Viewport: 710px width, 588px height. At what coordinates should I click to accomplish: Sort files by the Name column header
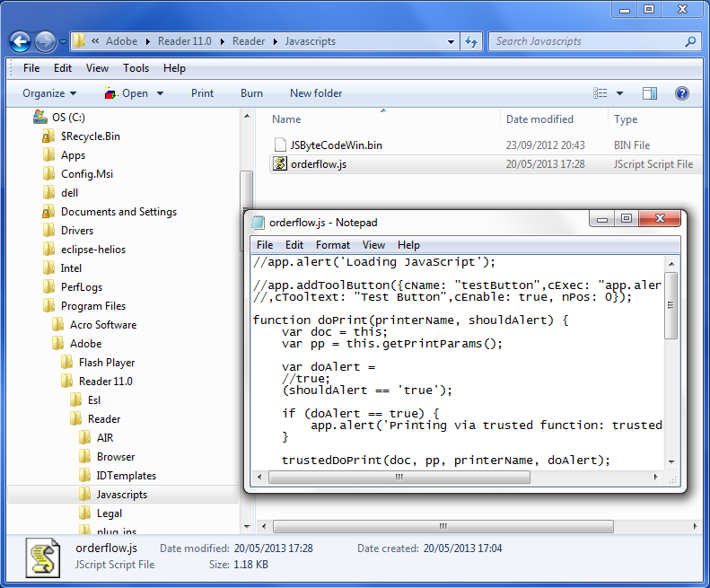click(286, 119)
